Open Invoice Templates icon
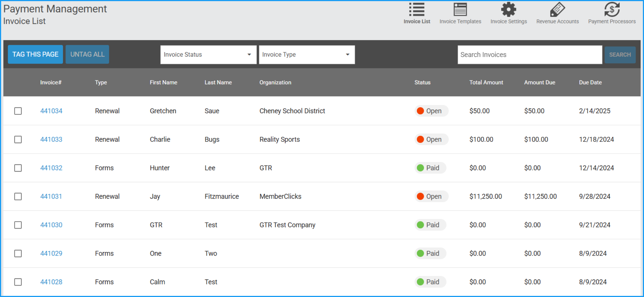 460,10
